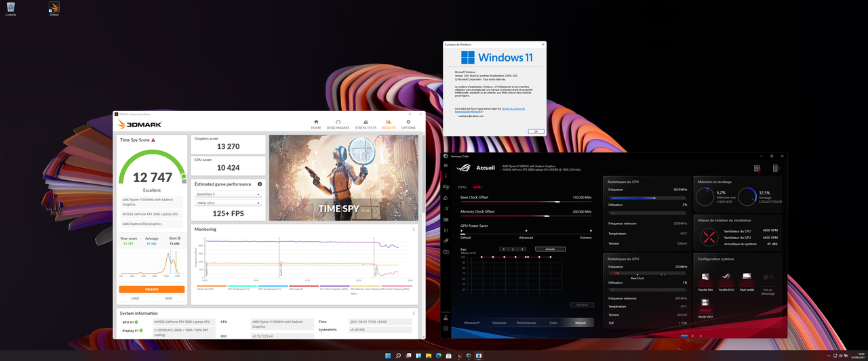Image resolution: width=868 pixels, height=361 pixels.
Task: Click the LOAD button in 3DMark
Action: pos(135,298)
